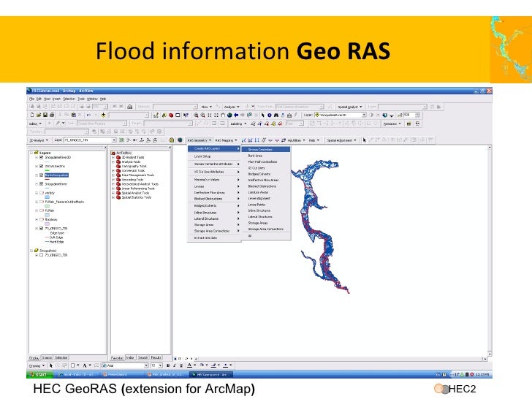The width and height of the screenshot is (532, 399).
Task: Select the Select Elements arrow tool
Action: pyautogui.click(x=262, y=115)
